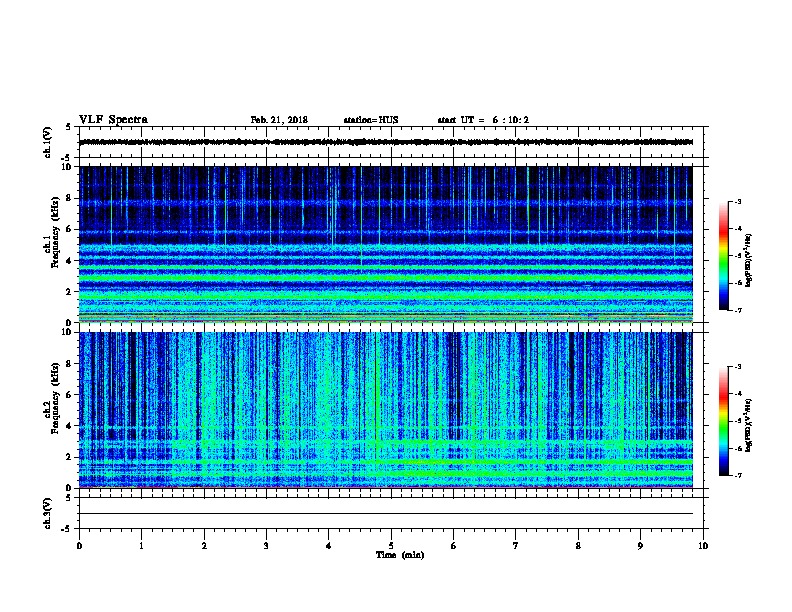Click the 'station=HUS' label
The image size is (792, 612).
[371, 120]
